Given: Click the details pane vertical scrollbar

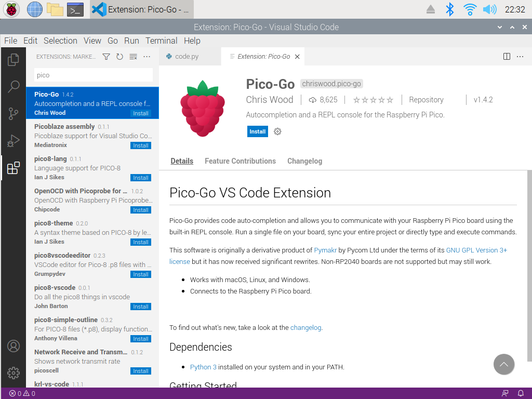Looking at the screenshot, I should [x=529, y=266].
